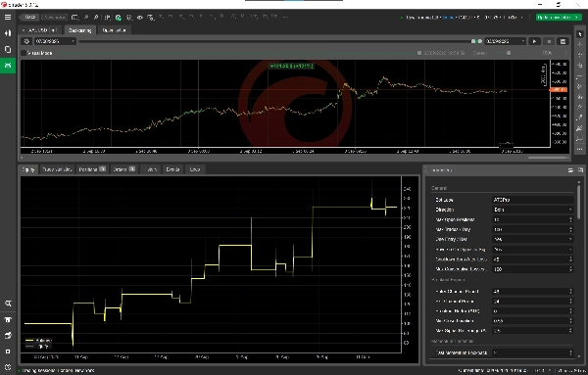
Task: Switch to the Backtesting tab
Action: click(x=80, y=30)
